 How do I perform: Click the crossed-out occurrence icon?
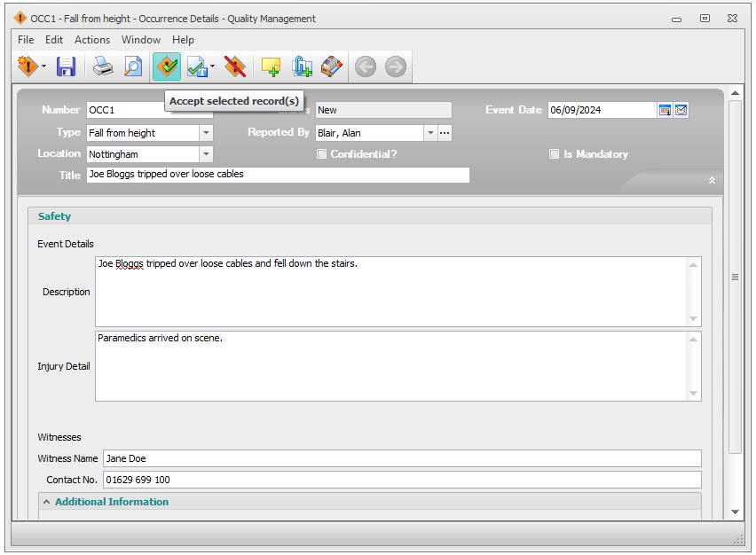(x=234, y=66)
